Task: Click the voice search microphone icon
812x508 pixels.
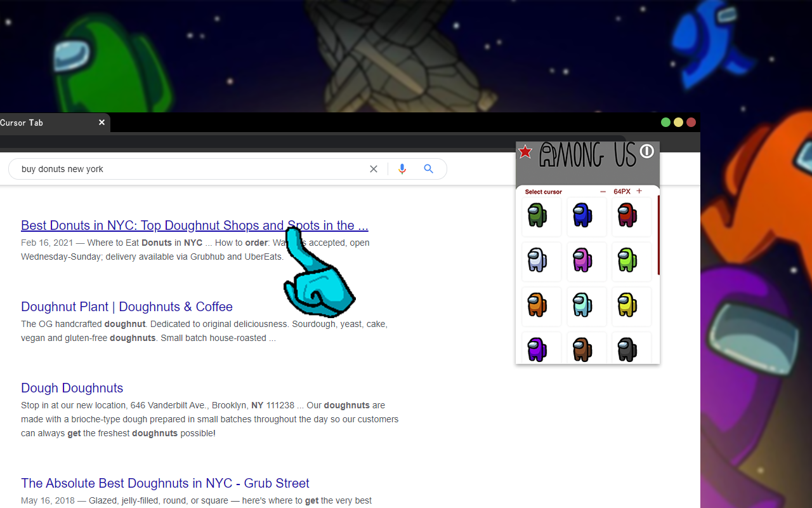Action: point(402,168)
